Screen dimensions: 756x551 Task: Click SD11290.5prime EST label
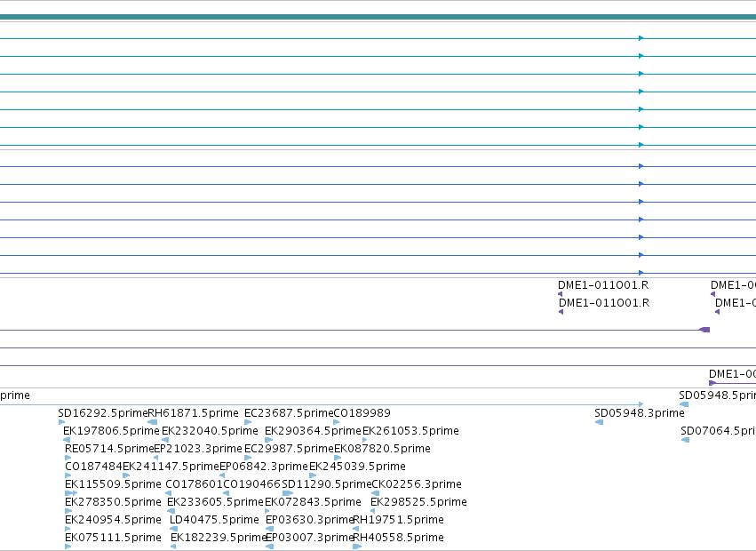pyautogui.click(x=327, y=484)
